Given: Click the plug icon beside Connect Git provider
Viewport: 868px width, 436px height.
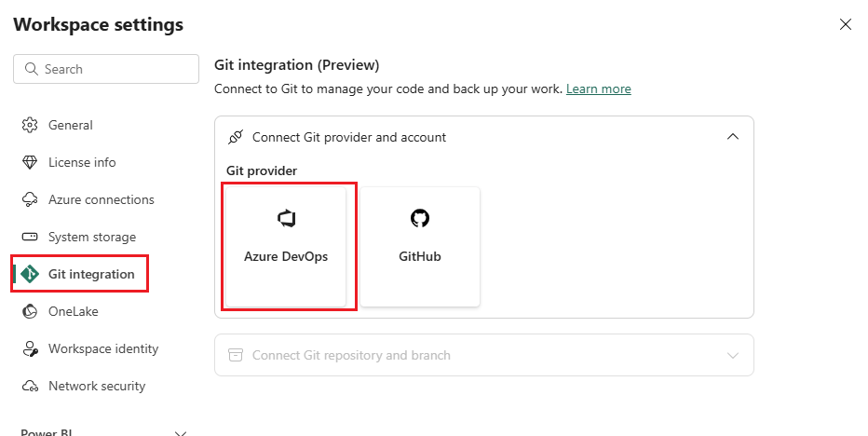Looking at the screenshot, I should 236,137.
